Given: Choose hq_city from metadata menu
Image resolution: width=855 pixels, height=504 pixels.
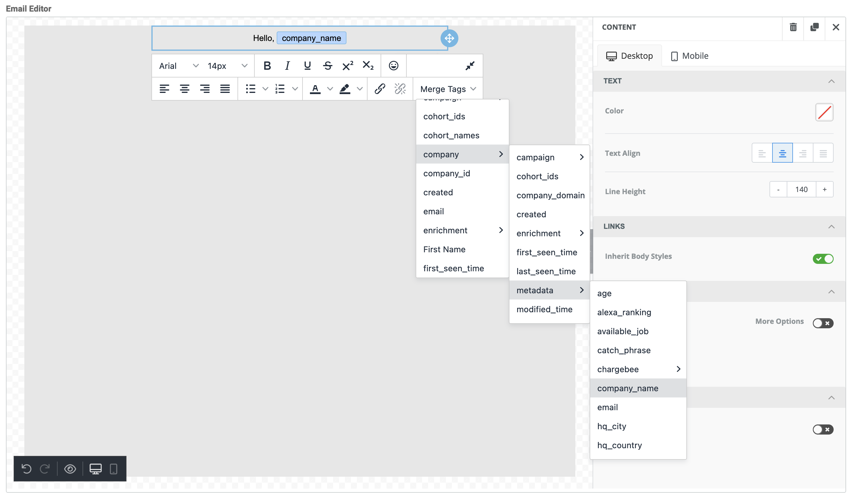Looking at the screenshot, I should click(x=612, y=426).
